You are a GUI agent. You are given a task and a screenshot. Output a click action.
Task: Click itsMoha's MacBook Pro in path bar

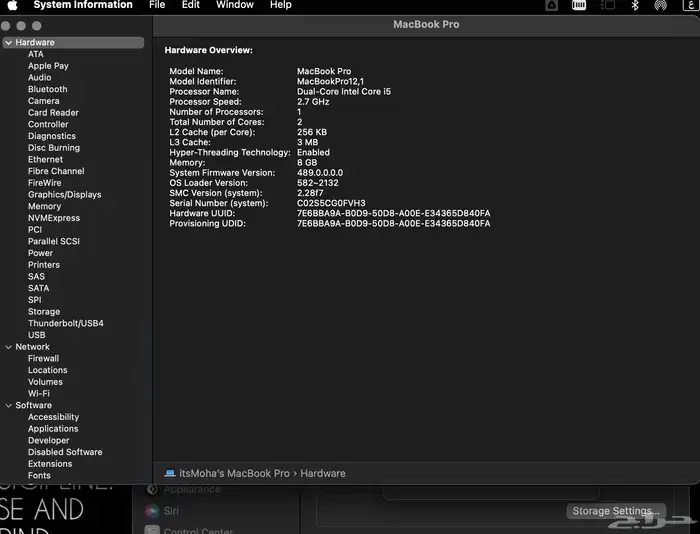tap(234, 473)
